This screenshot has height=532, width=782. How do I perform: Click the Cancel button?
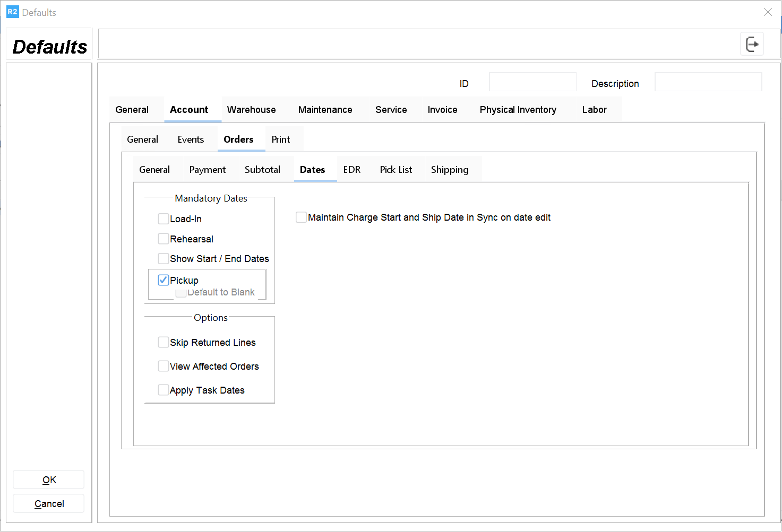tap(49, 504)
